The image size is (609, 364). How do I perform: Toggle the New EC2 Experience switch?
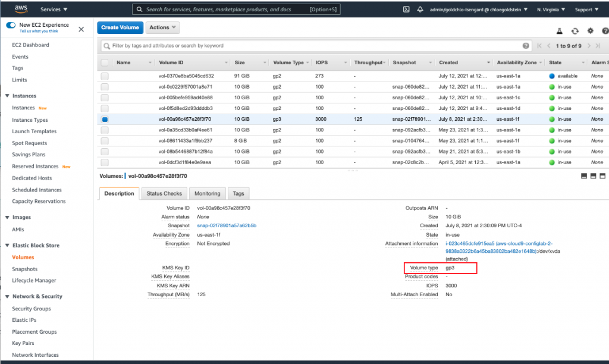[11, 26]
